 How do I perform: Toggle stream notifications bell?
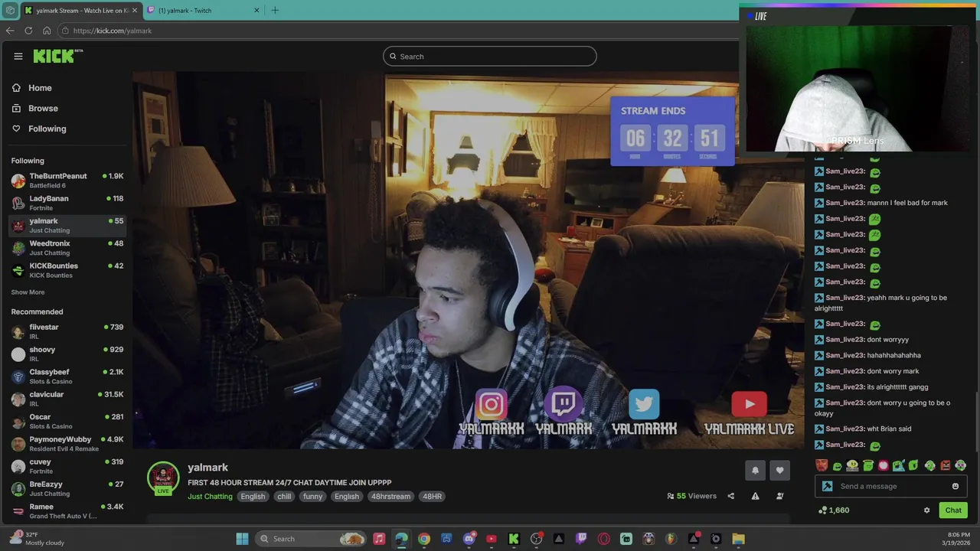tap(755, 471)
